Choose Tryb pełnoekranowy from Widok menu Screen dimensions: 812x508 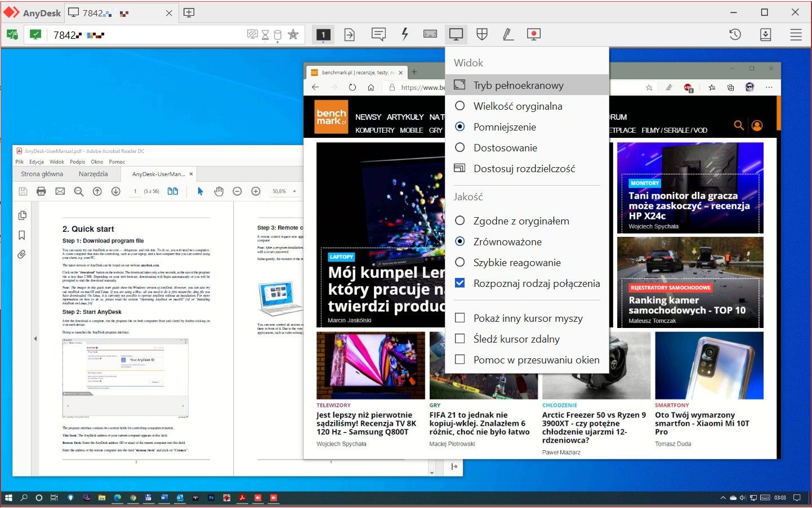tap(527, 85)
